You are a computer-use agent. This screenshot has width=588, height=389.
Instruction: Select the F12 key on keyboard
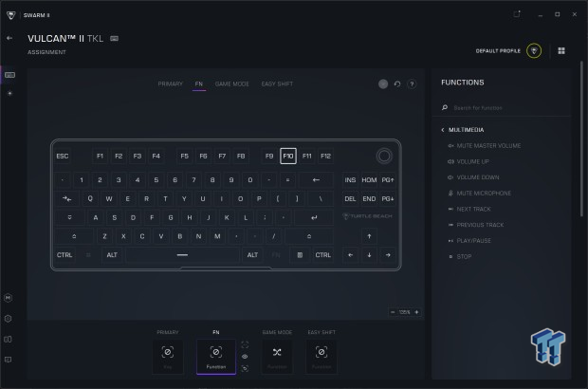coord(325,156)
